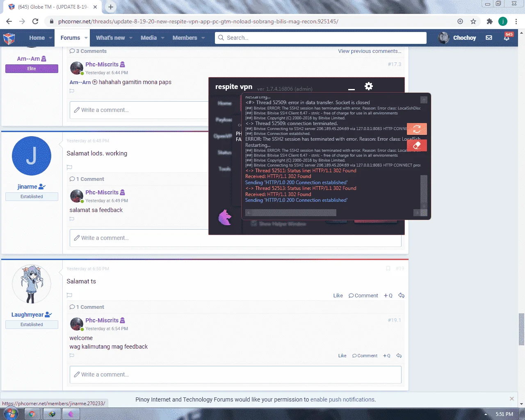Reload the page

(x=35, y=21)
